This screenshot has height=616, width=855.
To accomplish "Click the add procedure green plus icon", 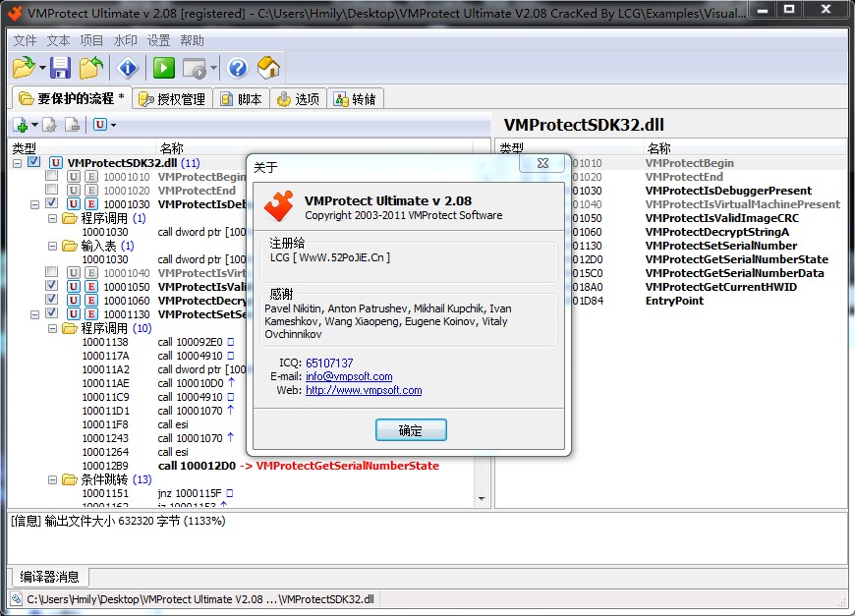I will [21, 125].
